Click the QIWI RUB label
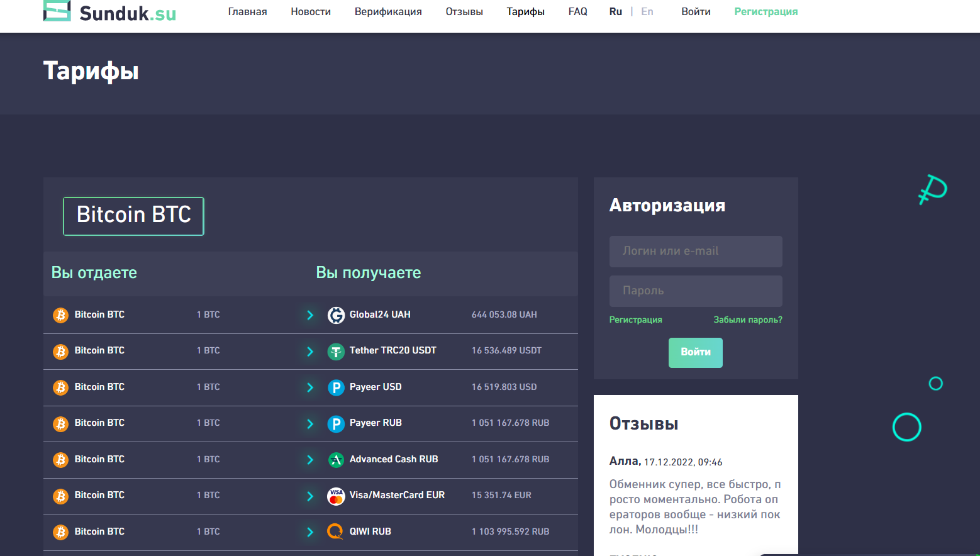The image size is (980, 556). 370,531
